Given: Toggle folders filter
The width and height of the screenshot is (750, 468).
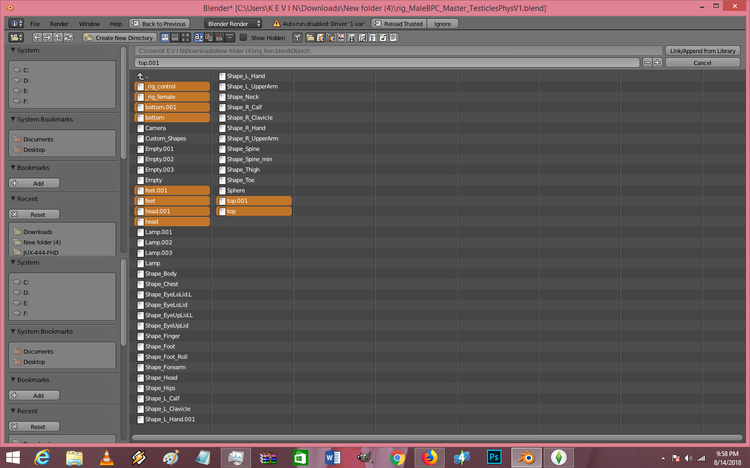Looking at the screenshot, I should tap(310, 37).
